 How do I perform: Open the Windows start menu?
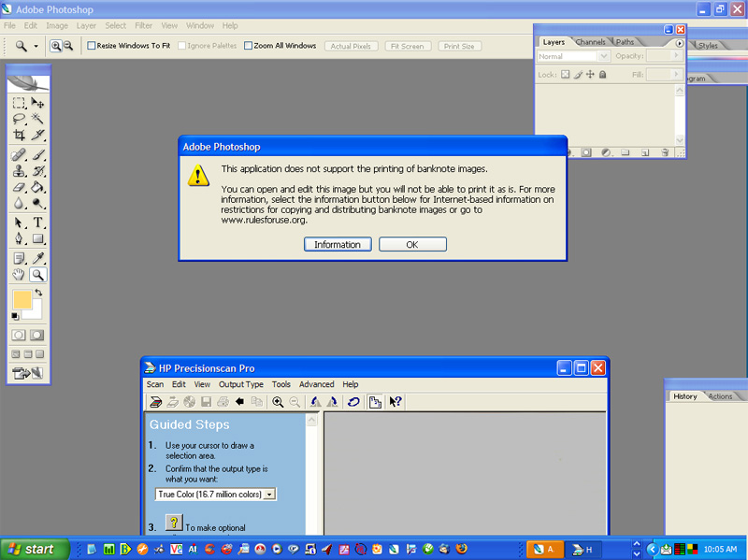[x=35, y=549]
